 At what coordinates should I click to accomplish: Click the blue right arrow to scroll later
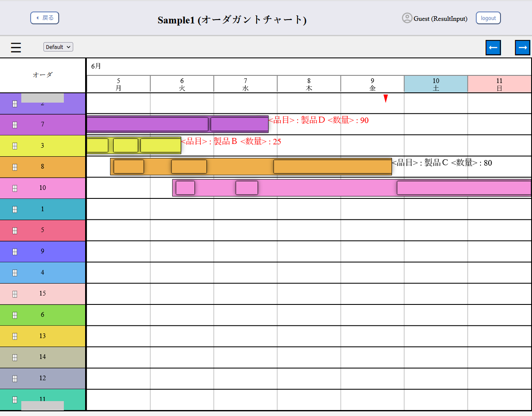tap(523, 47)
